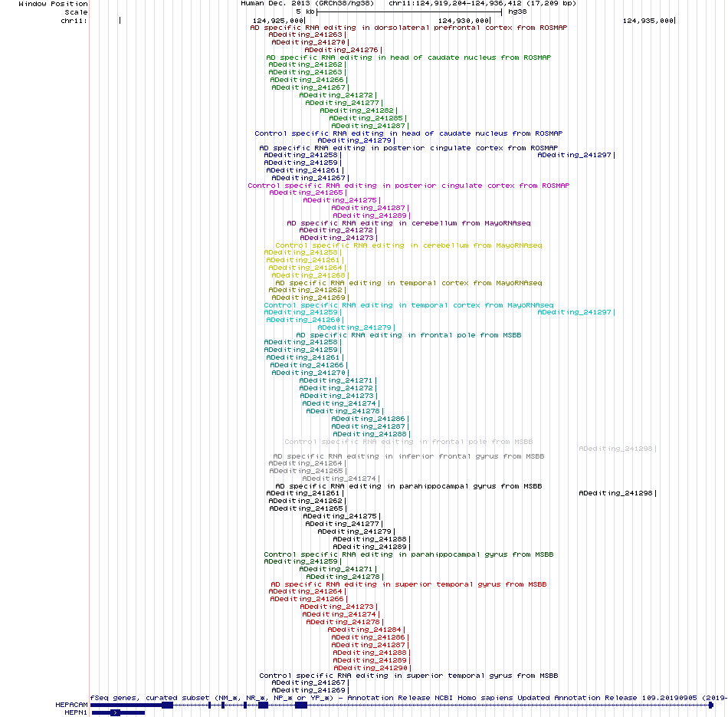The height and width of the screenshot is (717, 728).
Task: Click the HEPACAM gene label
Action: [71, 705]
